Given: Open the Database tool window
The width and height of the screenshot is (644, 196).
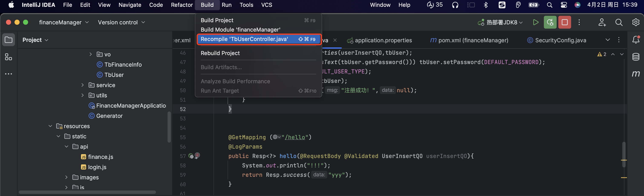Looking at the screenshot, I should (635, 57).
